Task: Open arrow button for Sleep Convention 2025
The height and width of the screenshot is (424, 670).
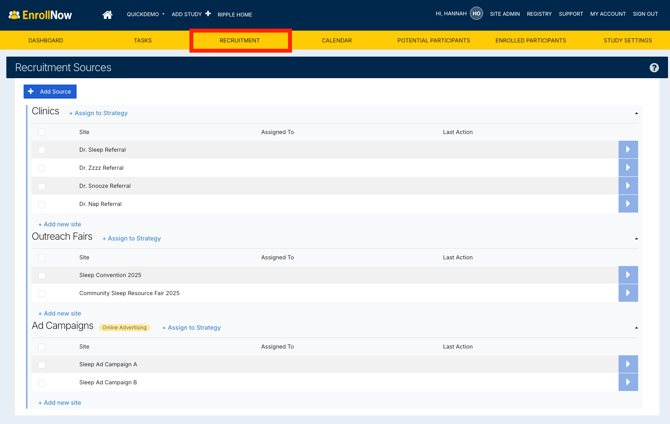Action: point(628,275)
